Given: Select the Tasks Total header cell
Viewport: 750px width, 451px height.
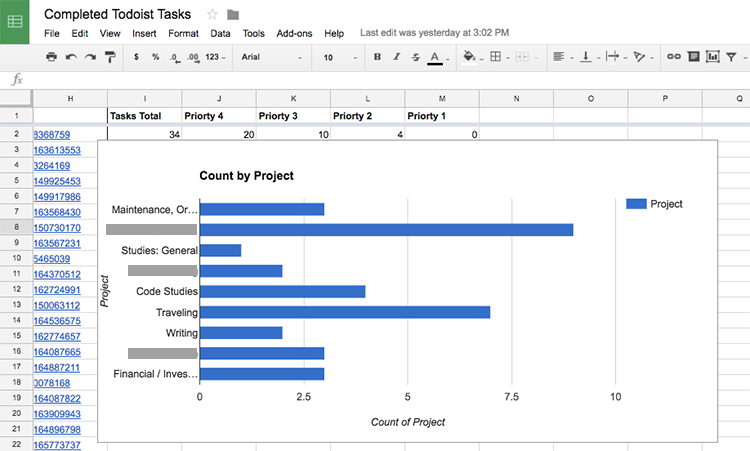Looking at the screenshot, I should coord(145,116).
